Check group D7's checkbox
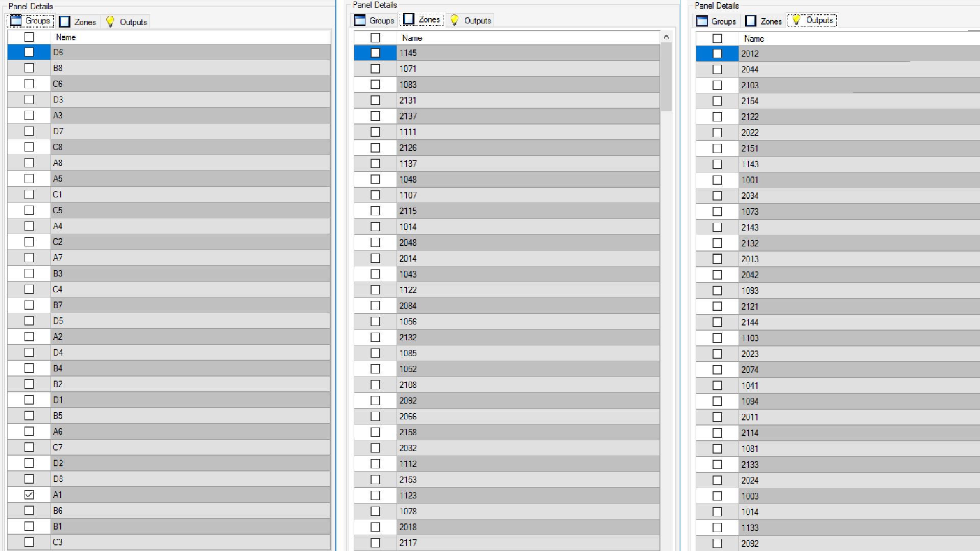This screenshot has height=551, width=980. pos(29,131)
